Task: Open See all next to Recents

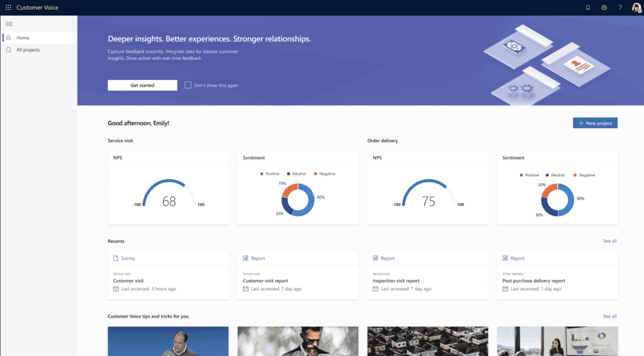Action: click(x=610, y=241)
